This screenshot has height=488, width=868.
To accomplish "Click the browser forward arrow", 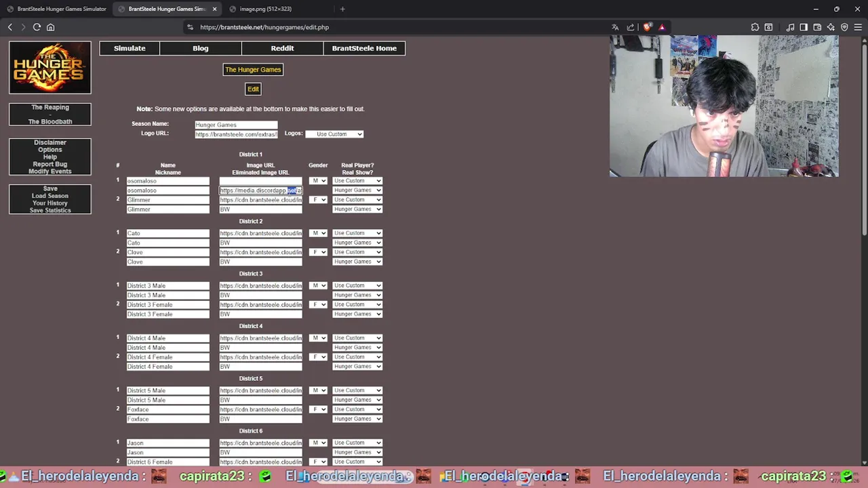I will tap(23, 27).
